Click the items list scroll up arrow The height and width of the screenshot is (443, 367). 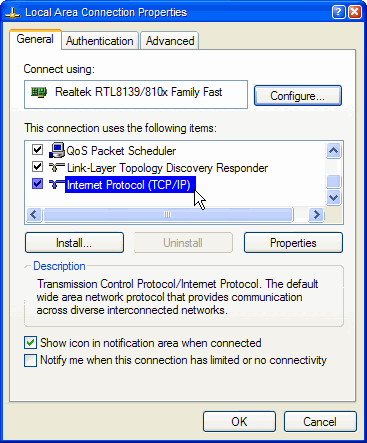pyautogui.click(x=333, y=151)
